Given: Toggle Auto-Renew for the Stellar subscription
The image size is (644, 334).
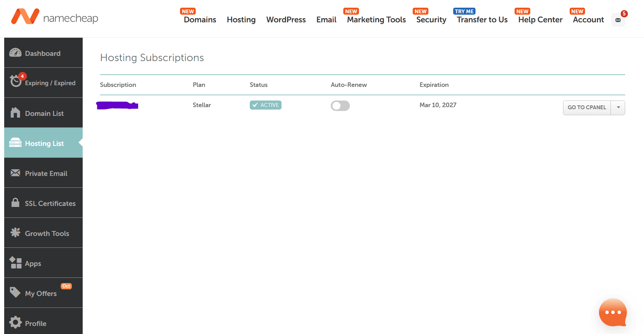Looking at the screenshot, I should point(340,106).
